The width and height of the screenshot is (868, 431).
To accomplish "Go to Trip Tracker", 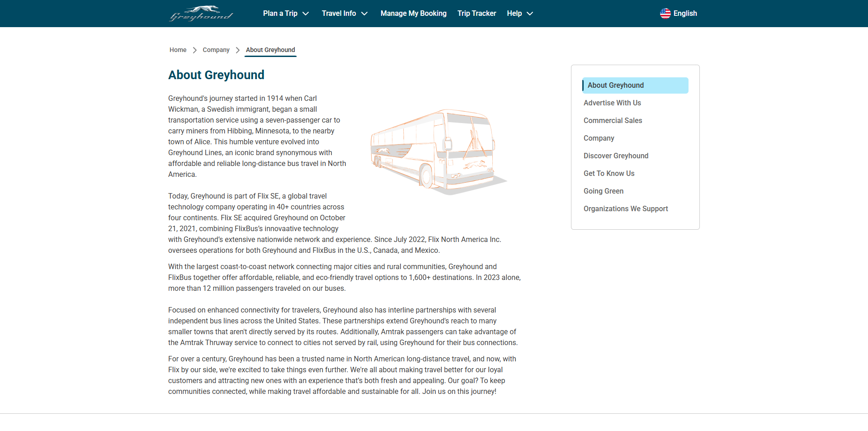I will pos(476,14).
